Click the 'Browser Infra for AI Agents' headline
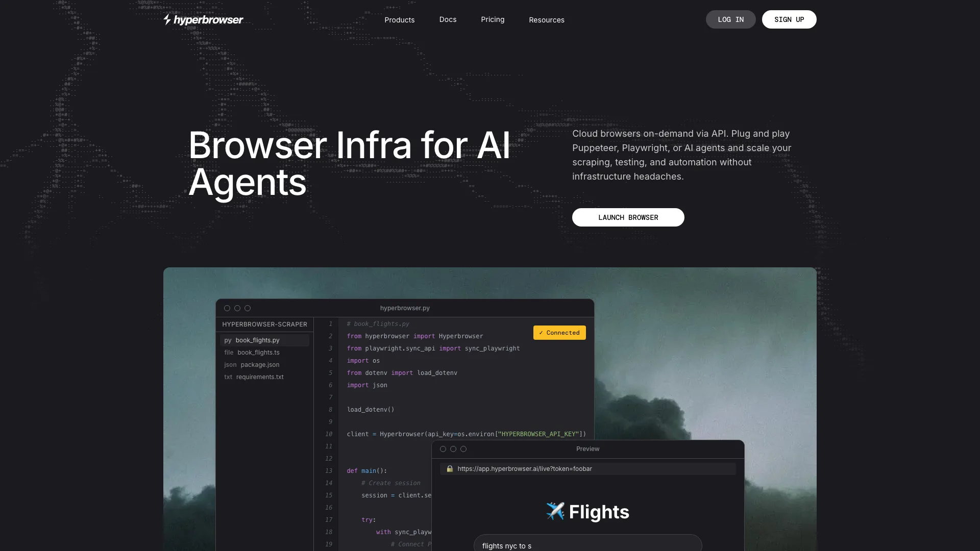 (x=349, y=163)
